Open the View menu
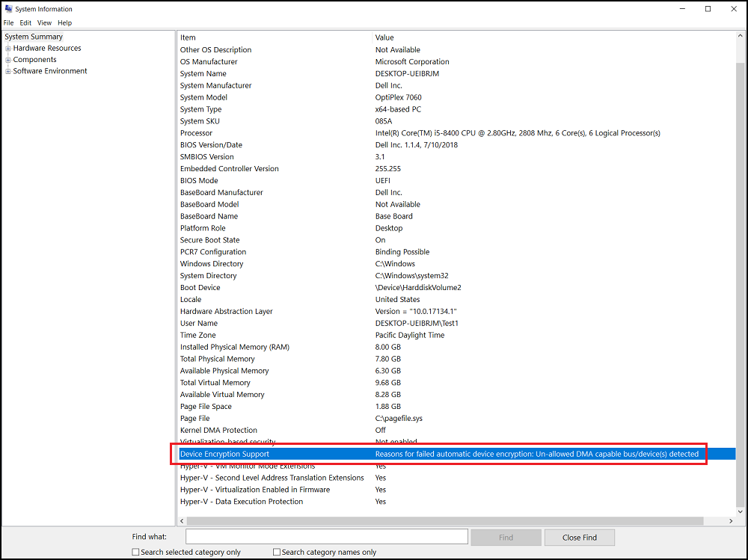 click(x=44, y=22)
